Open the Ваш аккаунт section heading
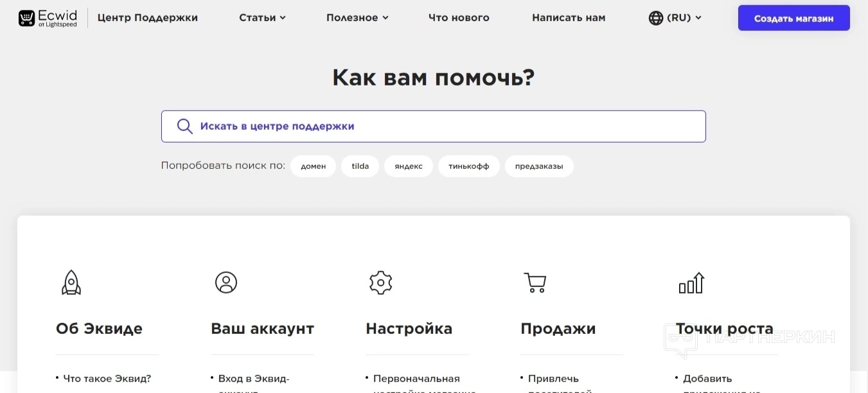This screenshot has height=393, width=868. [262, 329]
